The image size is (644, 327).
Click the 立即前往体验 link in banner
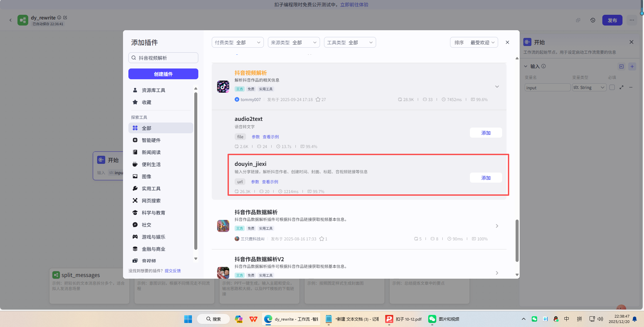[x=354, y=5]
